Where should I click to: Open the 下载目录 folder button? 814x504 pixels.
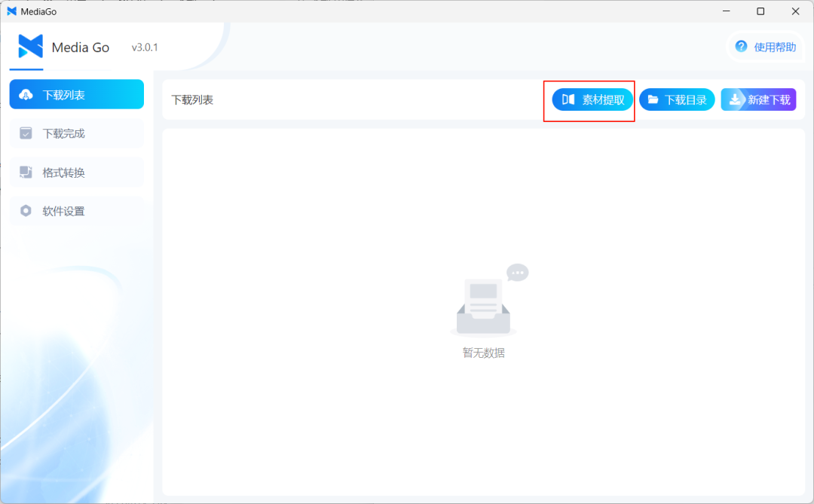point(677,99)
